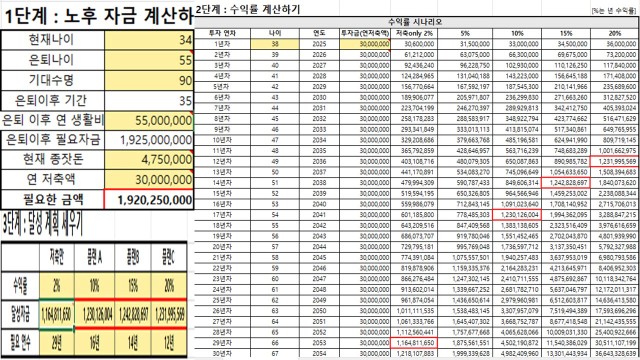The image size is (640, 360).
Task: Click the 2025 year cell
Action: pyautogui.click(x=319, y=44)
